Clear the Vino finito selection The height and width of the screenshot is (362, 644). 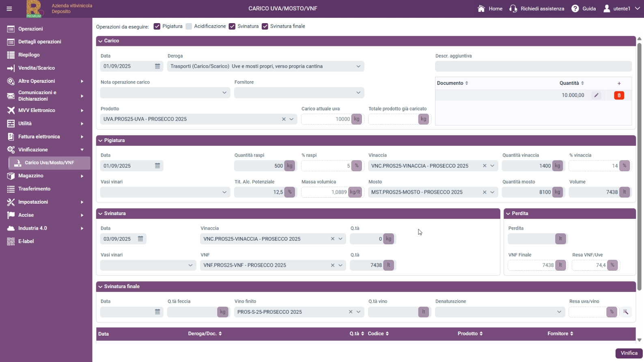(351, 312)
